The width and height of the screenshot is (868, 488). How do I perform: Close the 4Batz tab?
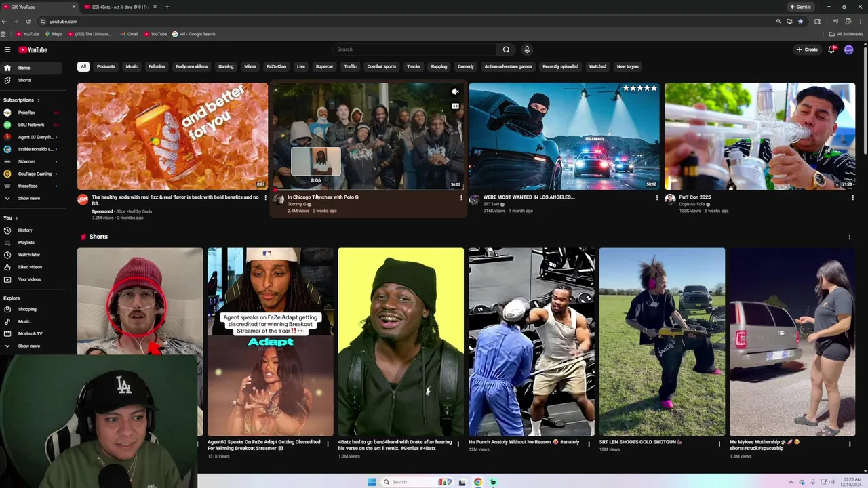click(x=155, y=7)
